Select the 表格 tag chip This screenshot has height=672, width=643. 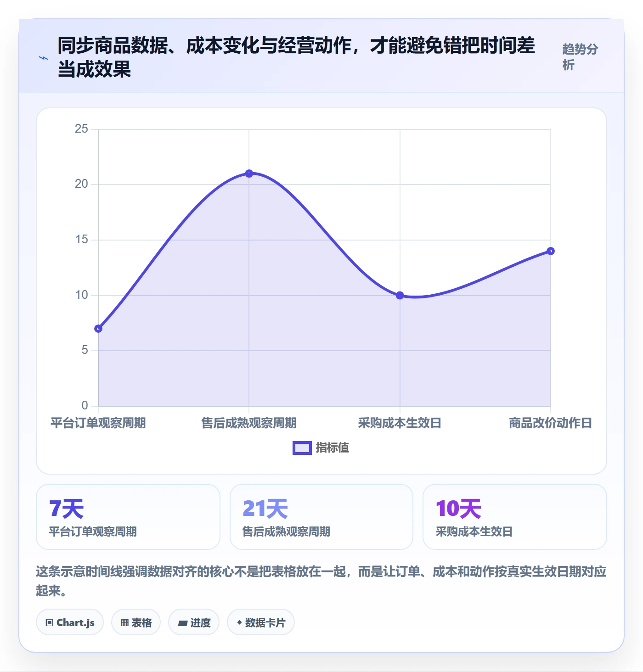click(136, 622)
